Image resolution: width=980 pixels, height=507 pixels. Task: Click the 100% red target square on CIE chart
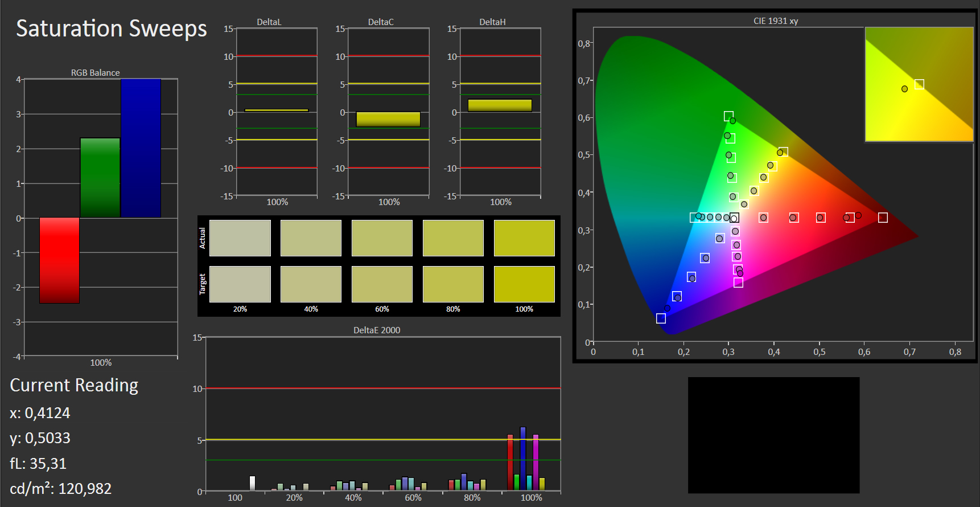pyautogui.click(x=883, y=218)
